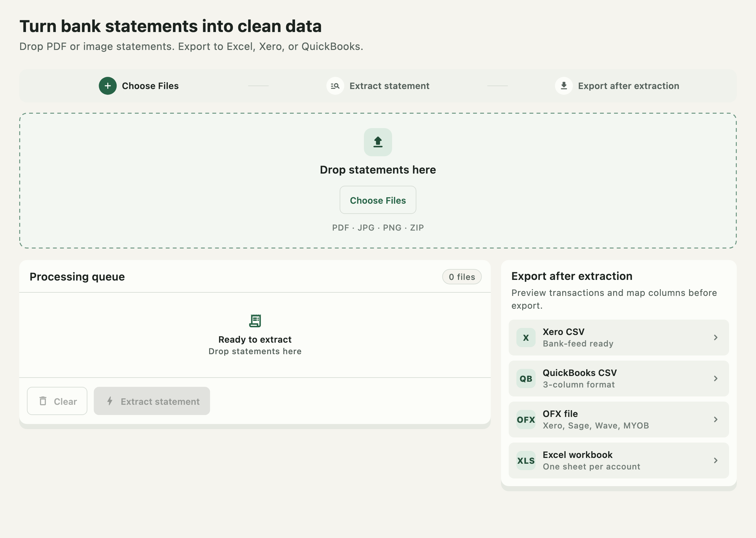Viewport: 756px width, 538px height.
Task: Click the Ready to extract label
Action: [x=255, y=340]
